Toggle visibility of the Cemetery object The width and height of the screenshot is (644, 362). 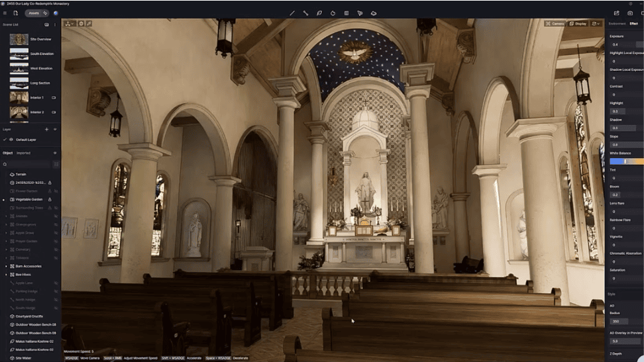pyautogui.click(x=56, y=249)
